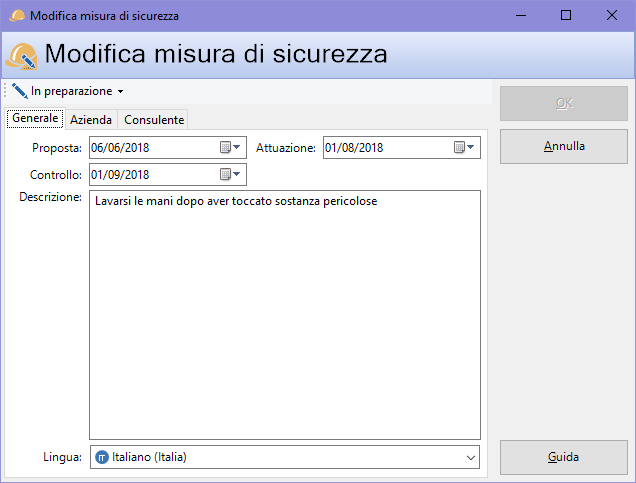This screenshot has height=483, width=636.
Task: Switch to the Azienda tab
Action: click(x=91, y=120)
